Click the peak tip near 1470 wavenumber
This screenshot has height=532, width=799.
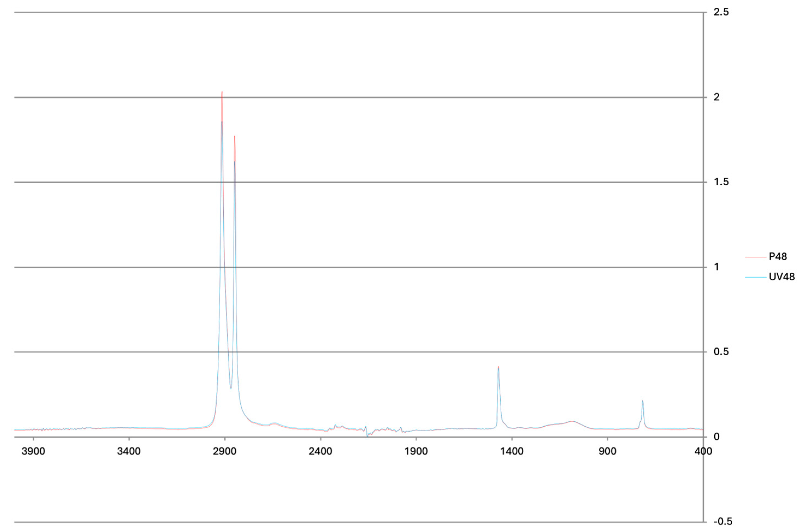click(x=498, y=367)
